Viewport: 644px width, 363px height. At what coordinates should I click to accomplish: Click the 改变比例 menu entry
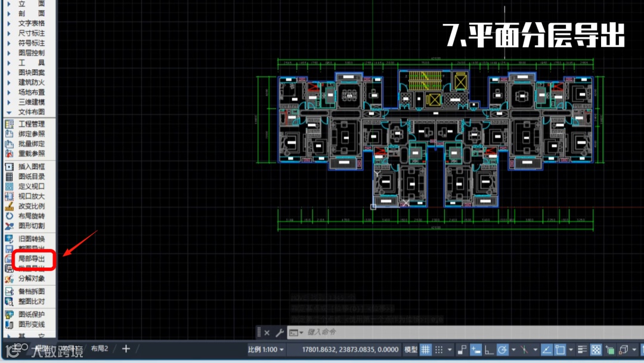click(31, 206)
